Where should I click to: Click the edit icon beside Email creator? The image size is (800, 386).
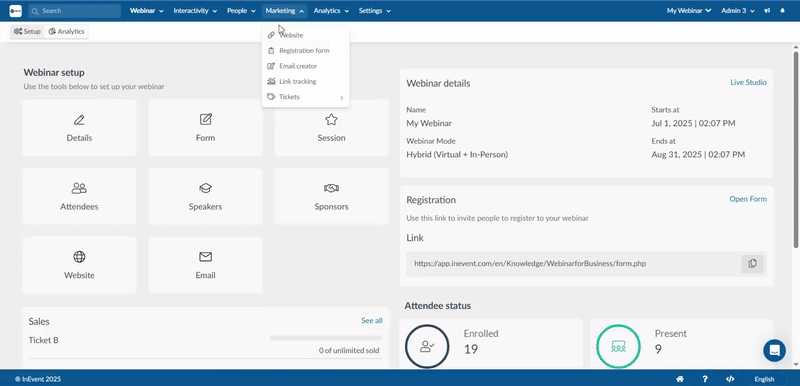[271, 66]
